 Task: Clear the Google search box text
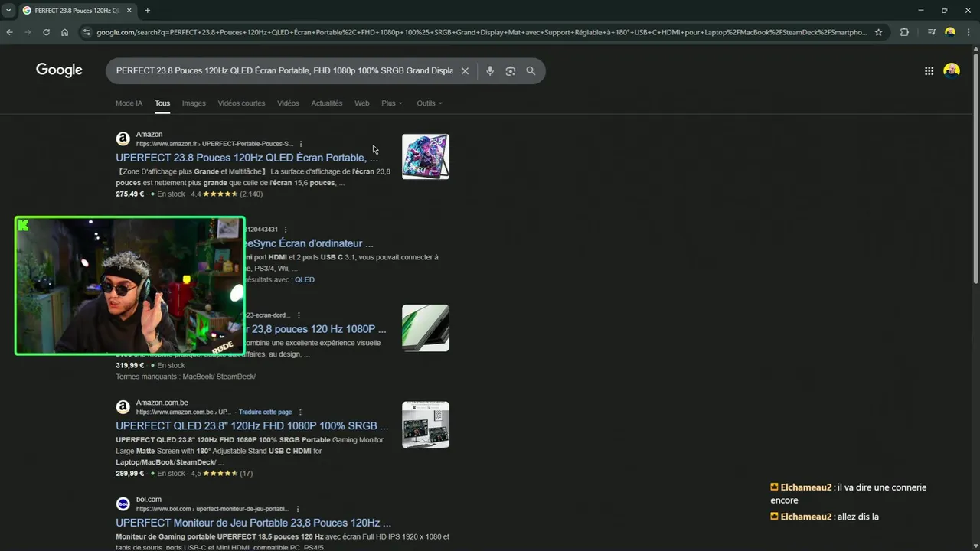tap(465, 71)
